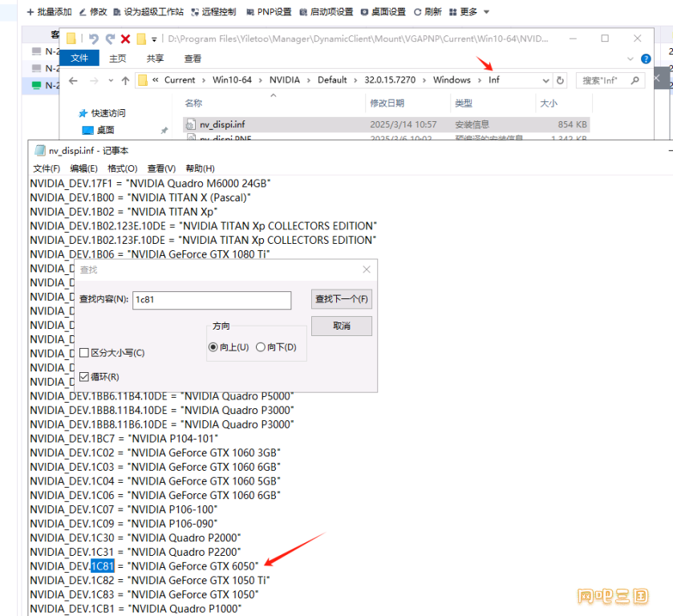Click the NVIDIA breadcrumb segment
The width and height of the screenshot is (673, 616).
[x=285, y=80]
